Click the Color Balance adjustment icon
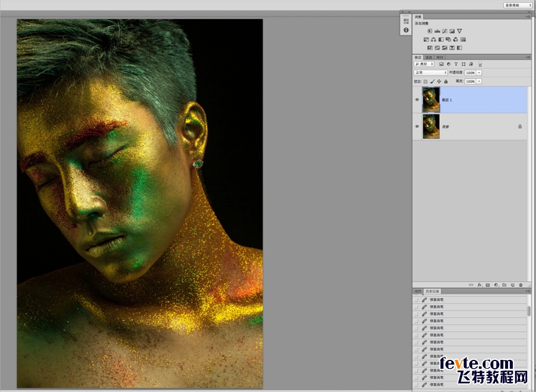The width and height of the screenshot is (536, 392). (x=434, y=39)
